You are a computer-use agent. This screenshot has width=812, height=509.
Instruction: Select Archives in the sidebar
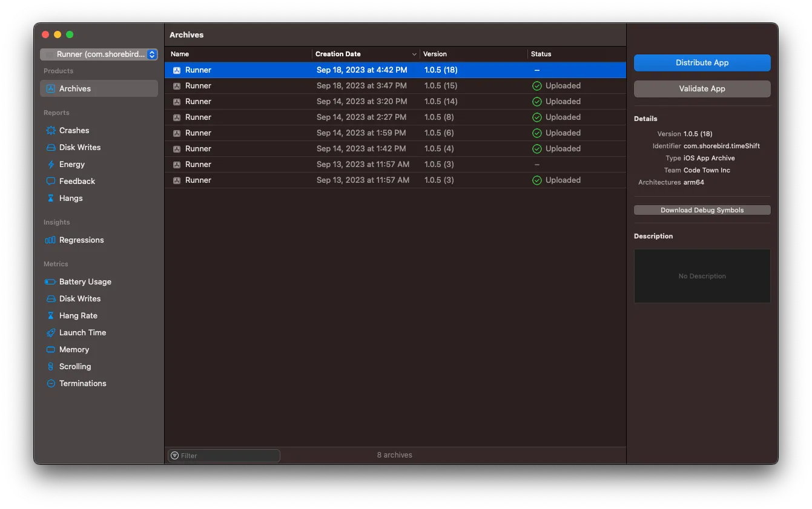pos(99,88)
